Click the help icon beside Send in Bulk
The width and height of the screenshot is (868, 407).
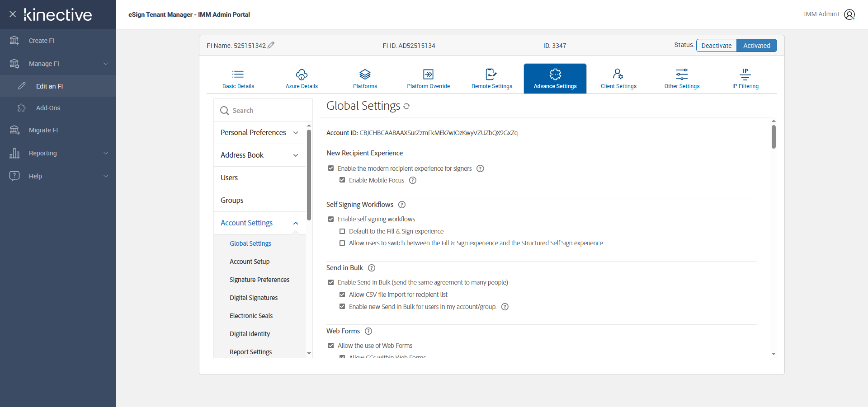tap(372, 268)
